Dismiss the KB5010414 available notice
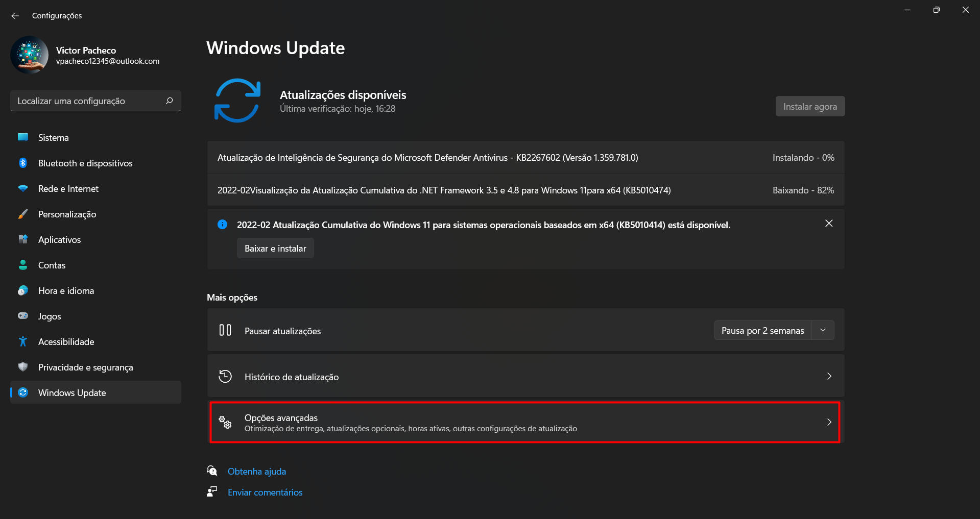 (829, 224)
